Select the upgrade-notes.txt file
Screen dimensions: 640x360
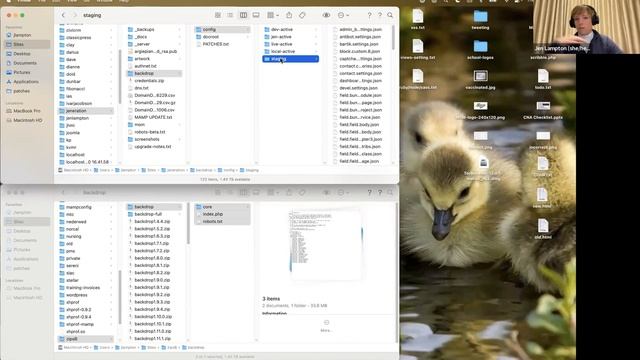(x=154, y=147)
